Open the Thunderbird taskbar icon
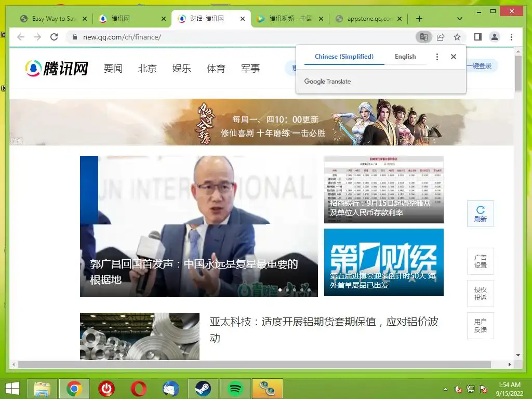This screenshot has height=399, width=532. [x=170, y=389]
